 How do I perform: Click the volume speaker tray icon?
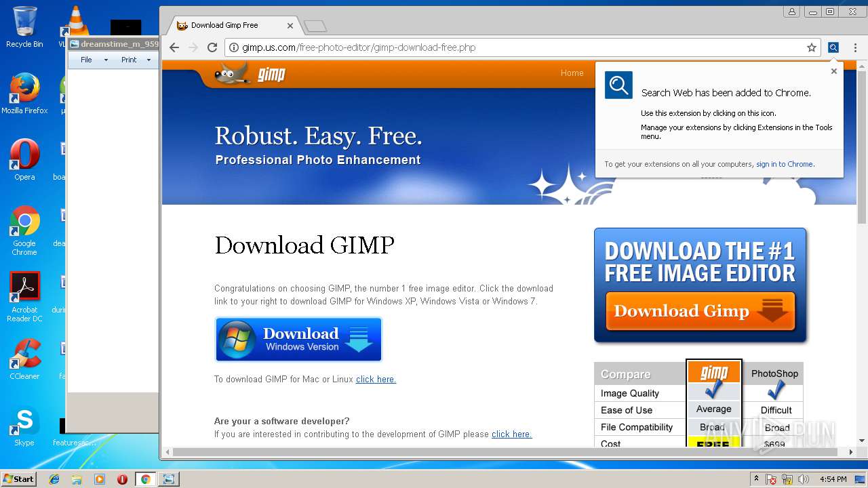coord(804,479)
